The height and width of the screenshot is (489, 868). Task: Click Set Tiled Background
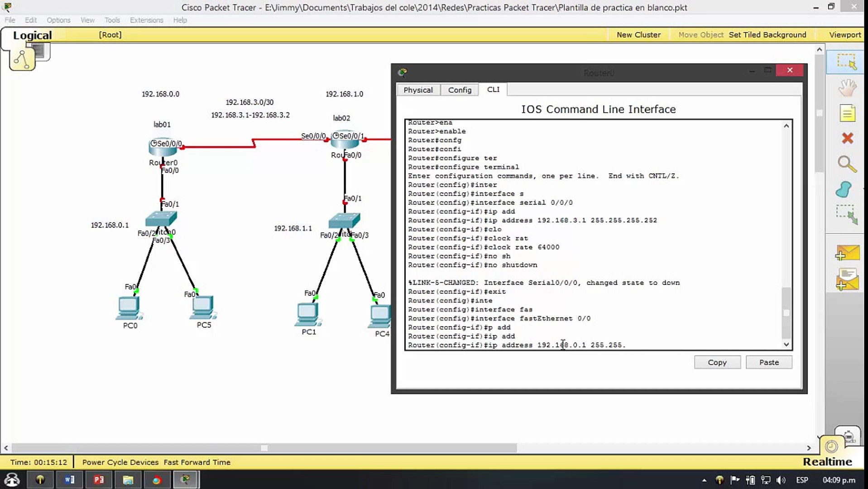coord(767,34)
